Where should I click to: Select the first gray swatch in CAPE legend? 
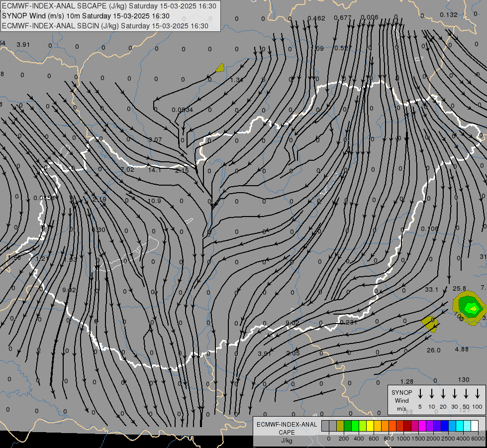click(325, 426)
